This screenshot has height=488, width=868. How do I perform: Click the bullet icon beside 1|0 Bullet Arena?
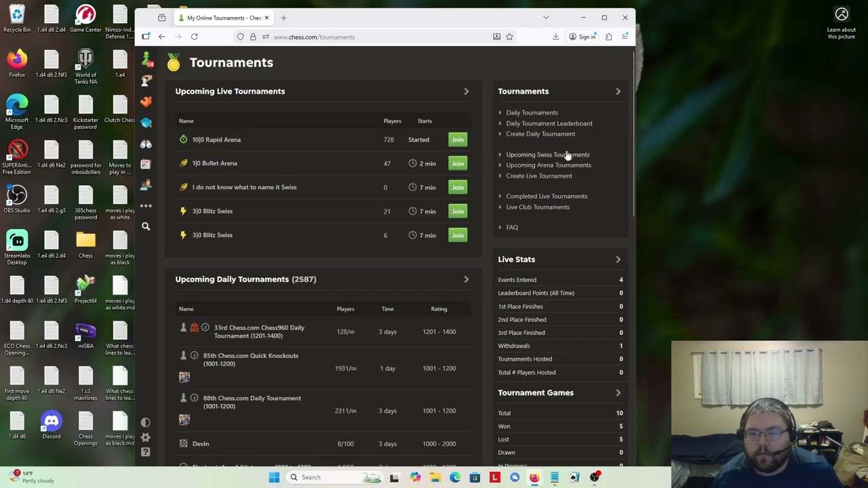pyautogui.click(x=183, y=163)
